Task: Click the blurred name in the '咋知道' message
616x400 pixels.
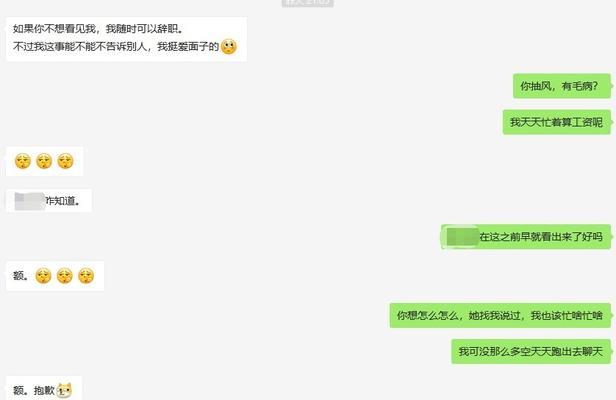Action: tap(30, 201)
